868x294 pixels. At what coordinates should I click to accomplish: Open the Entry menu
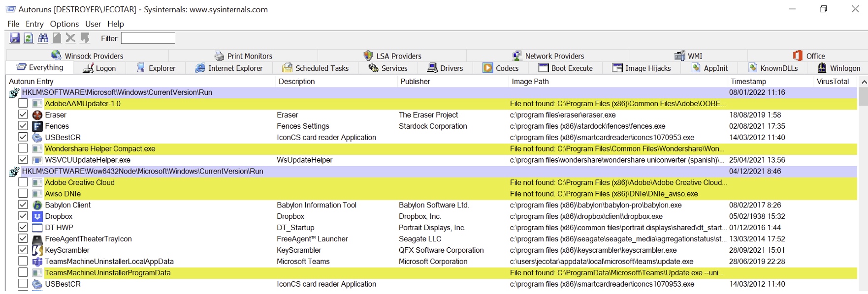point(34,24)
